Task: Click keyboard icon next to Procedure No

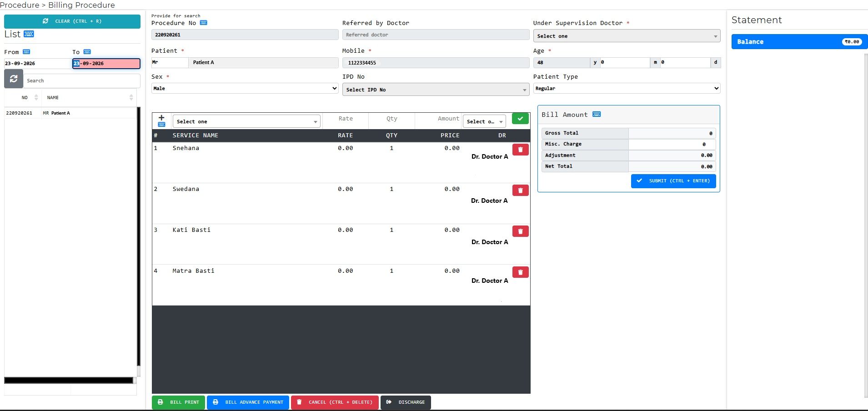Action: pyautogui.click(x=204, y=23)
